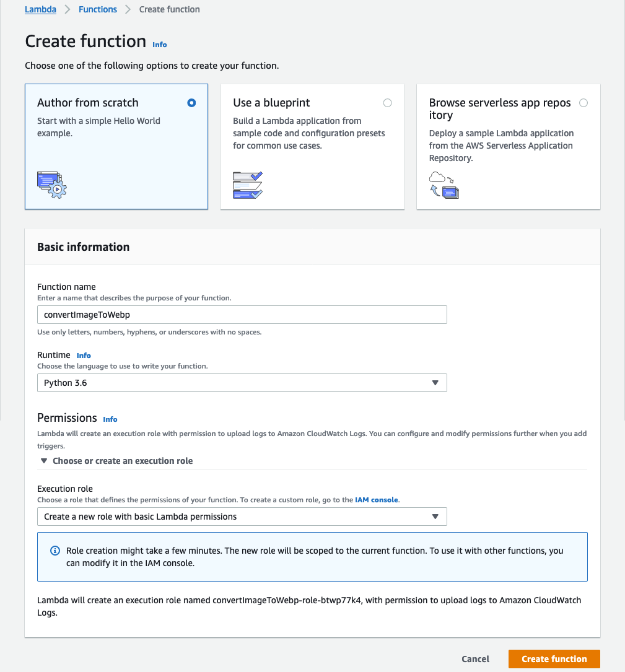Click the Author from scratch illustration icon
The width and height of the screenshot is (625, 672).
(x=51, y=185)
